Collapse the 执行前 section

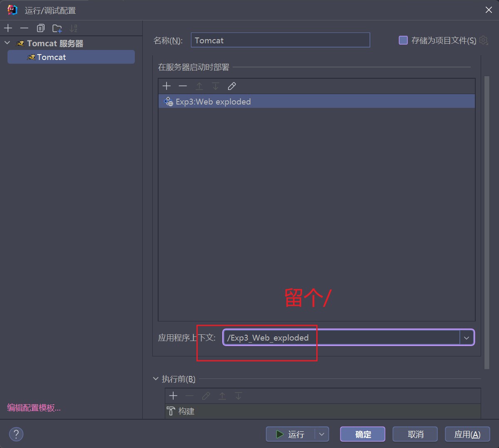coord(156,378)
